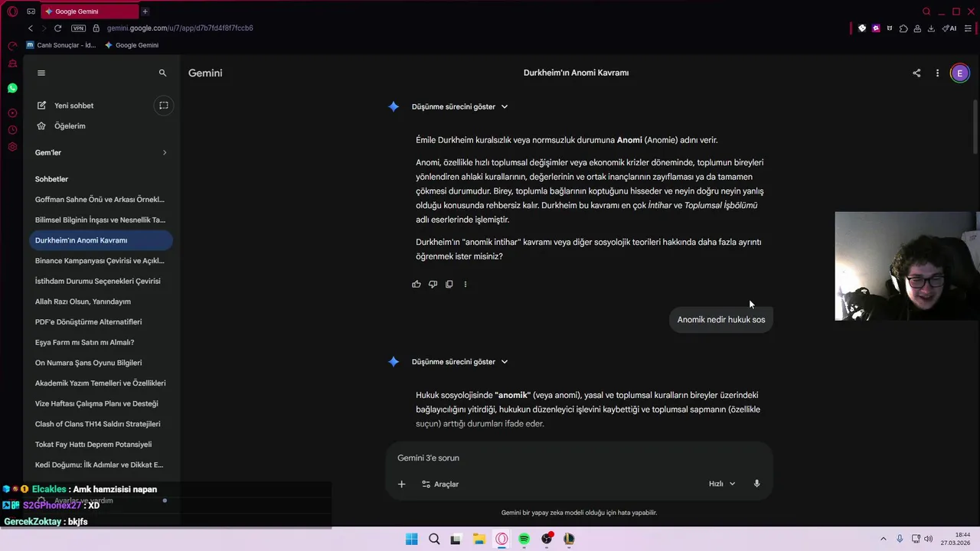Click the Anomik nedir hukuk sos message bubble
980x551 pixels.
pos(721,320)
